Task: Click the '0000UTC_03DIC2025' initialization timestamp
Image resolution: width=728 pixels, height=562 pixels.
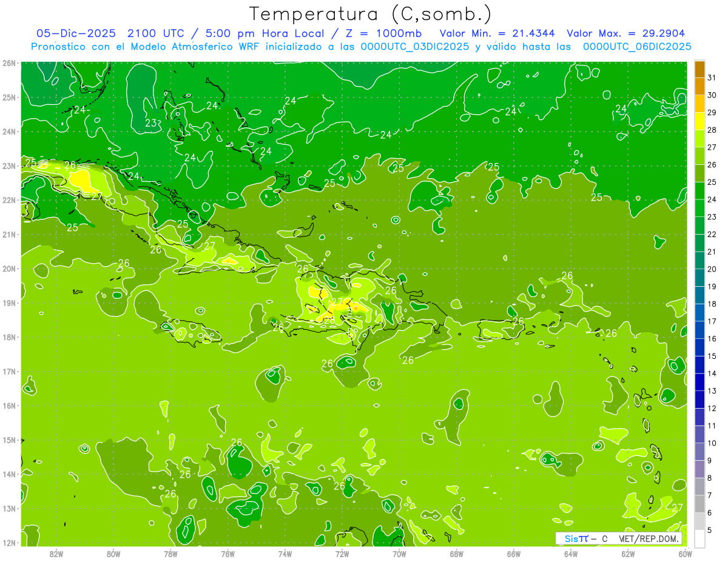Action: (x=416, y=46)
